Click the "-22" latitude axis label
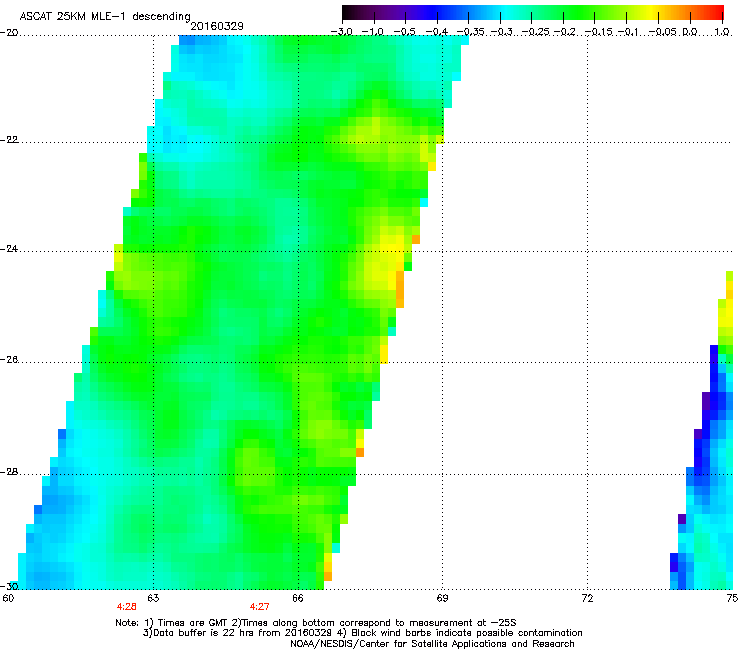This screenshot has height=650, width=740. tap(9, 140)
